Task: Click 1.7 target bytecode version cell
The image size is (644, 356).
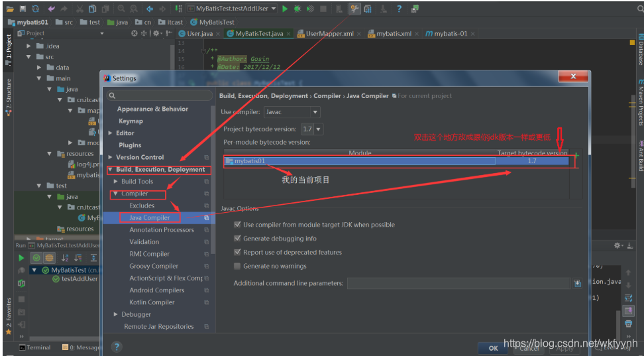Action: click(x=532, y=161)
